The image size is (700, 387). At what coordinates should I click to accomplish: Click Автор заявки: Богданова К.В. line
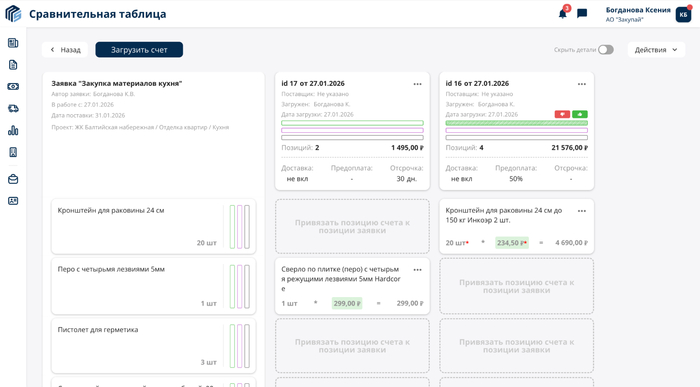93,94
